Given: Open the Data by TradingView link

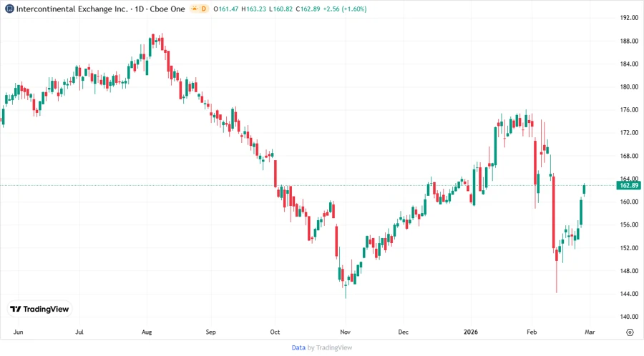Looking at the screenshot, I should (322, 347).
